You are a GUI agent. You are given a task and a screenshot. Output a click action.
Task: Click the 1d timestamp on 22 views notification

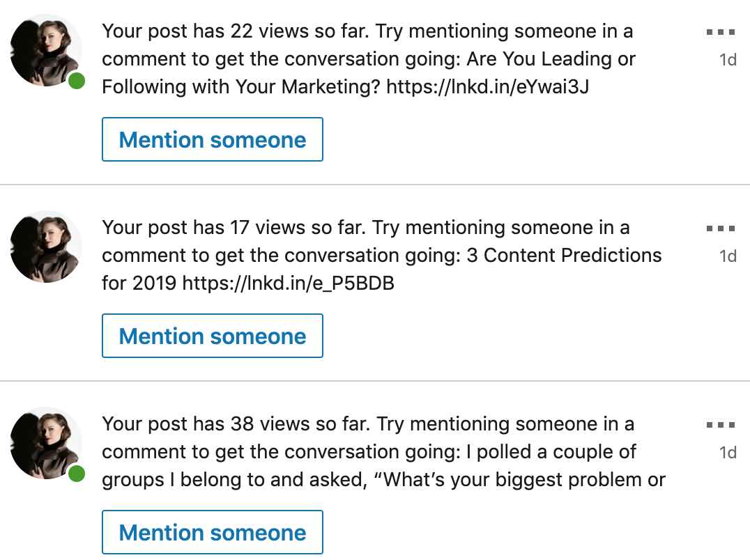728,60
